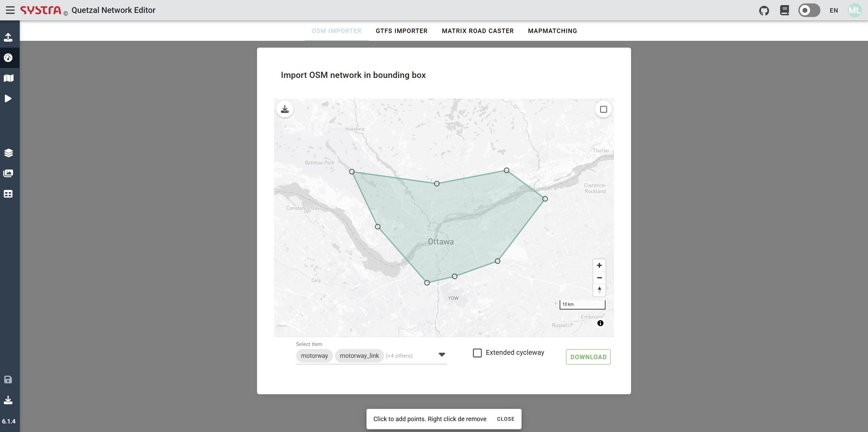
Task: Click version number 6.1.4
Action: [9, 421]
